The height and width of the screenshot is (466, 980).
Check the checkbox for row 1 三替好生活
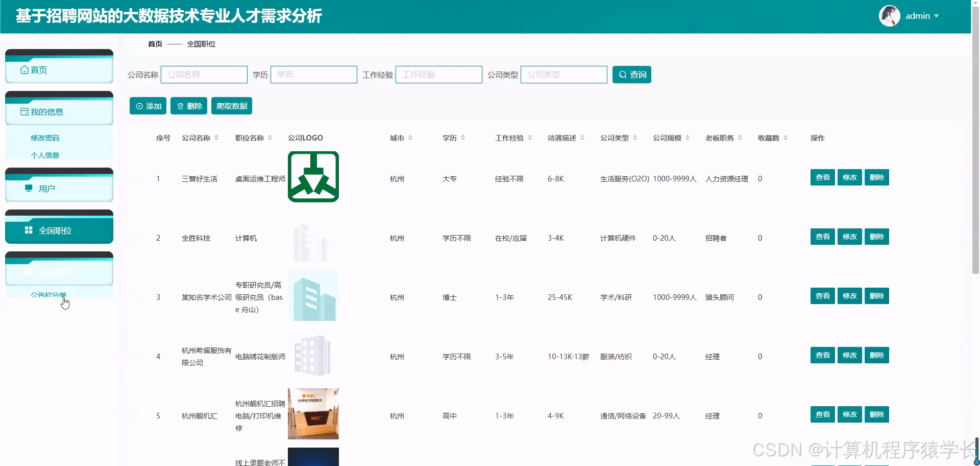coord(134,179)
